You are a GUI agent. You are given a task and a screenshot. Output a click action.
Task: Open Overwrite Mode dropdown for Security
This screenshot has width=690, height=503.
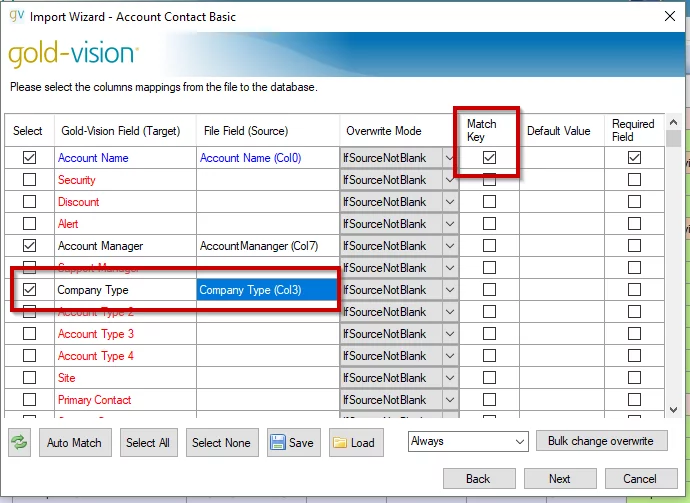click(x=450, y=180)
